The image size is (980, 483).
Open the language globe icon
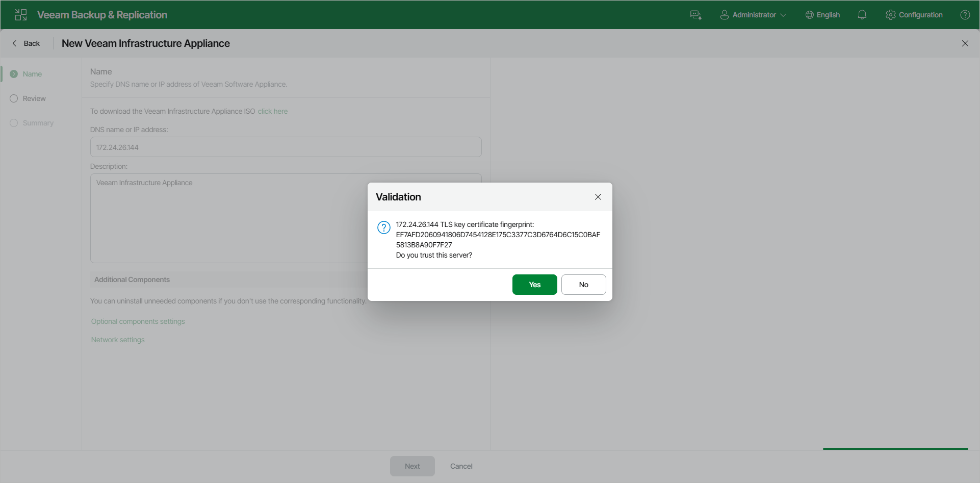click(x=809, y=14)
